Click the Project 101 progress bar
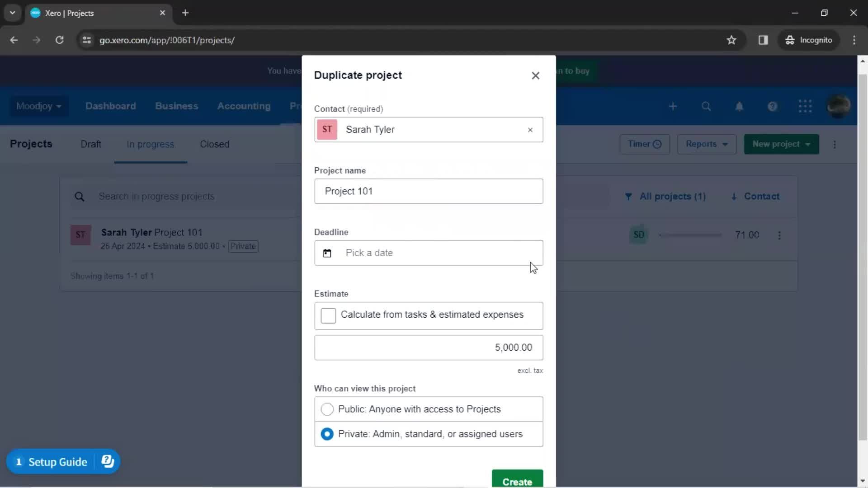This screenshot has height=488, width=868. pos(690,235)
